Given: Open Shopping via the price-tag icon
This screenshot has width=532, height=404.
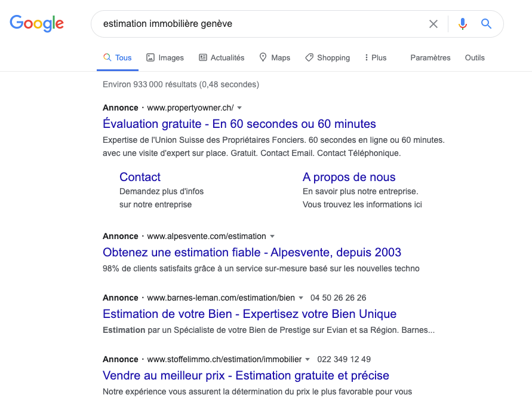Looking at the screenshot, I should [309, 57].
